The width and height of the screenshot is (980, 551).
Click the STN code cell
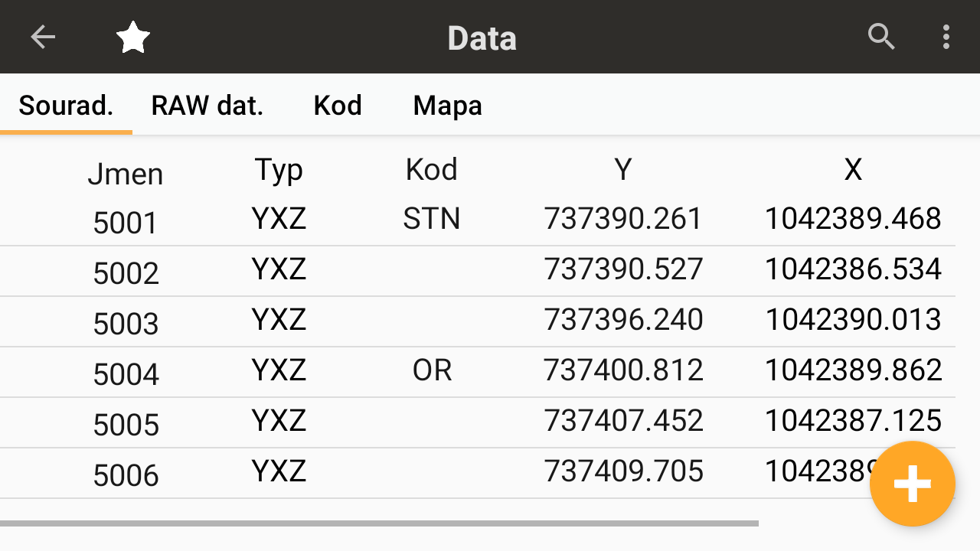tap(432, 219)
